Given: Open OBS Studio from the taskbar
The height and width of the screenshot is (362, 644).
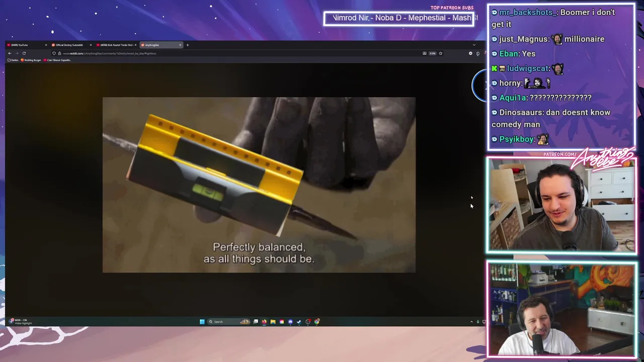Looking at the screenshot, I should 308,322.
